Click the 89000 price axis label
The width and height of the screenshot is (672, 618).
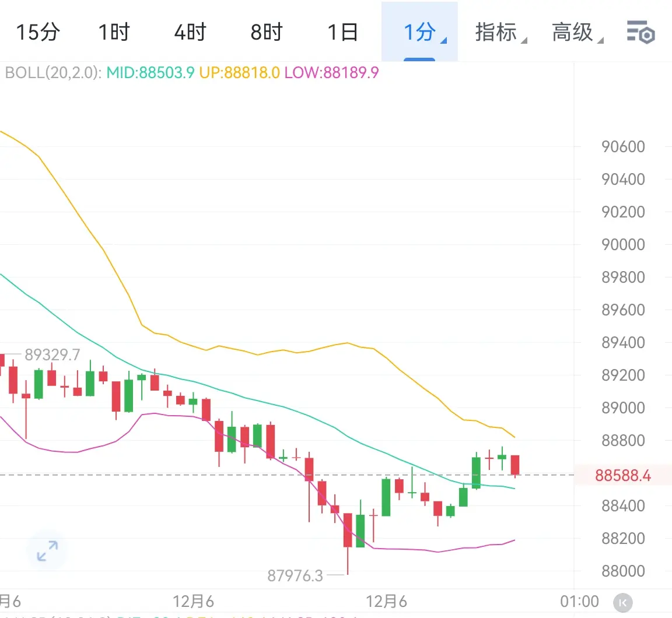click(x=623, y=408)
